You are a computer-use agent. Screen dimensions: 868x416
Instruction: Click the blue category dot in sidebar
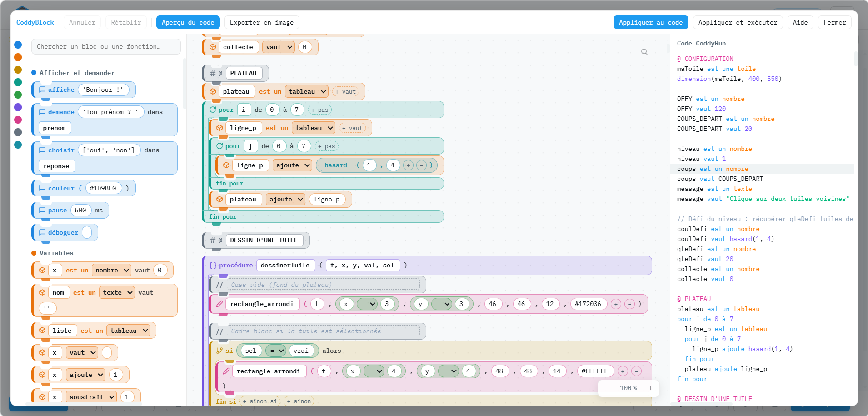(18, 45)
